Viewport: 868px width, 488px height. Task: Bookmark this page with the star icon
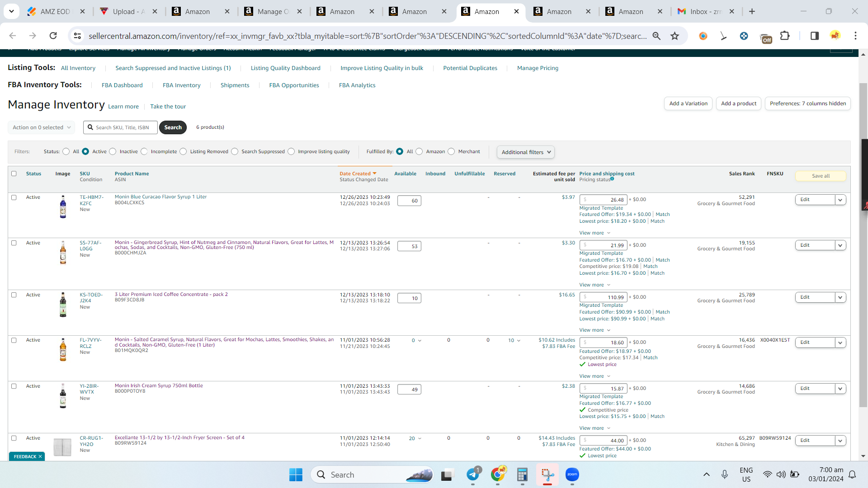coord(675,36)
